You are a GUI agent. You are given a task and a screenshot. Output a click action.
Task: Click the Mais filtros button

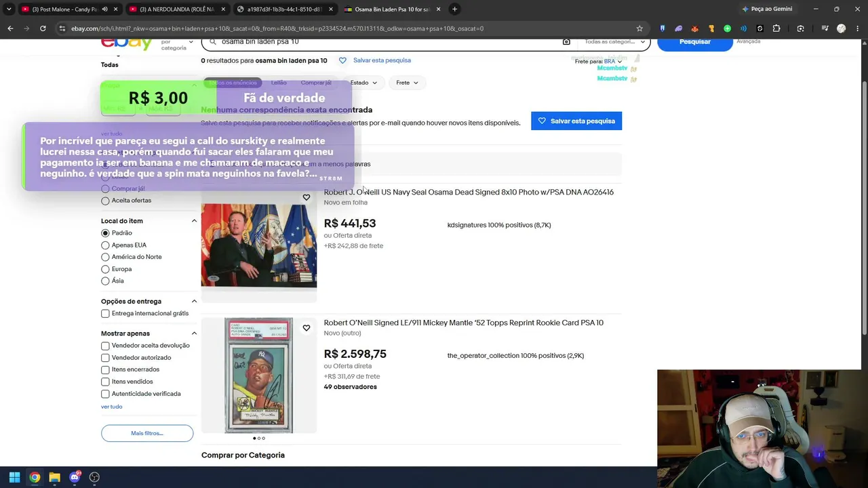point(147,433)
